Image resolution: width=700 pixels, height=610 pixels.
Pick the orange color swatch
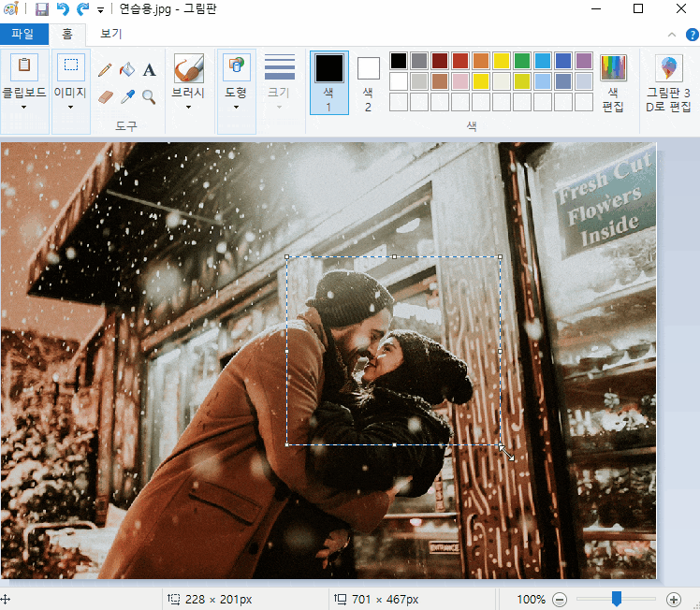click(x=481, y=61)
